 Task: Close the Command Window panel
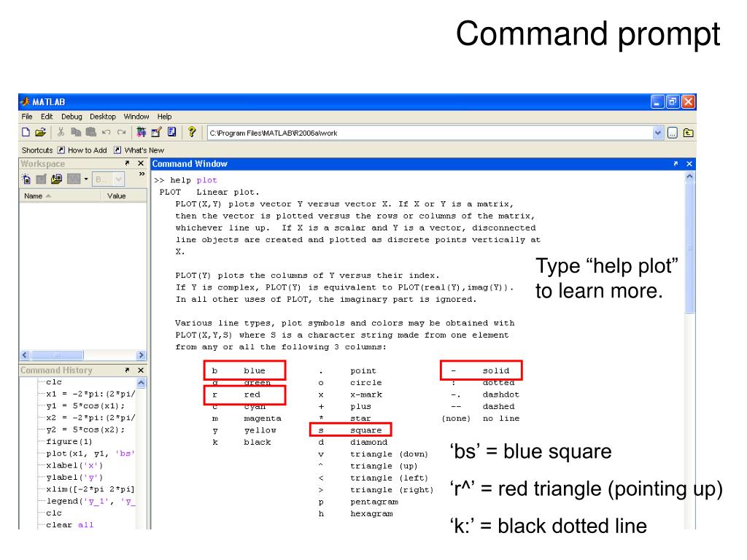pyautogui.click(x=689, y=164)
